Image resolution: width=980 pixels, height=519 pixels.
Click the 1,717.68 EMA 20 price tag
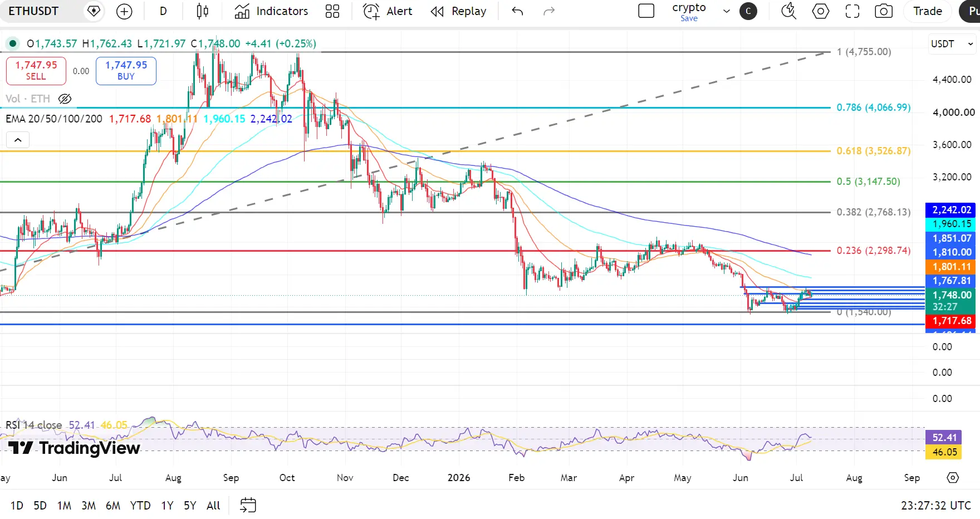pyautogui.click(x=951, y=321)
